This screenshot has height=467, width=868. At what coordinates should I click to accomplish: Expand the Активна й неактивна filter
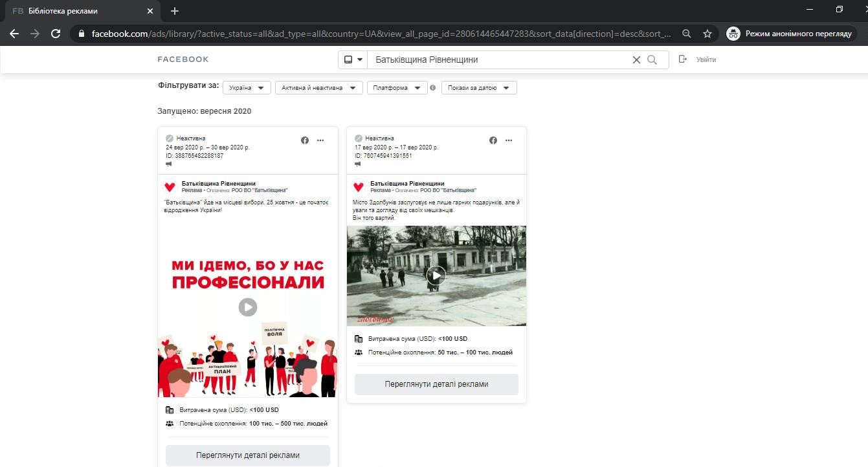pos(318,88)
